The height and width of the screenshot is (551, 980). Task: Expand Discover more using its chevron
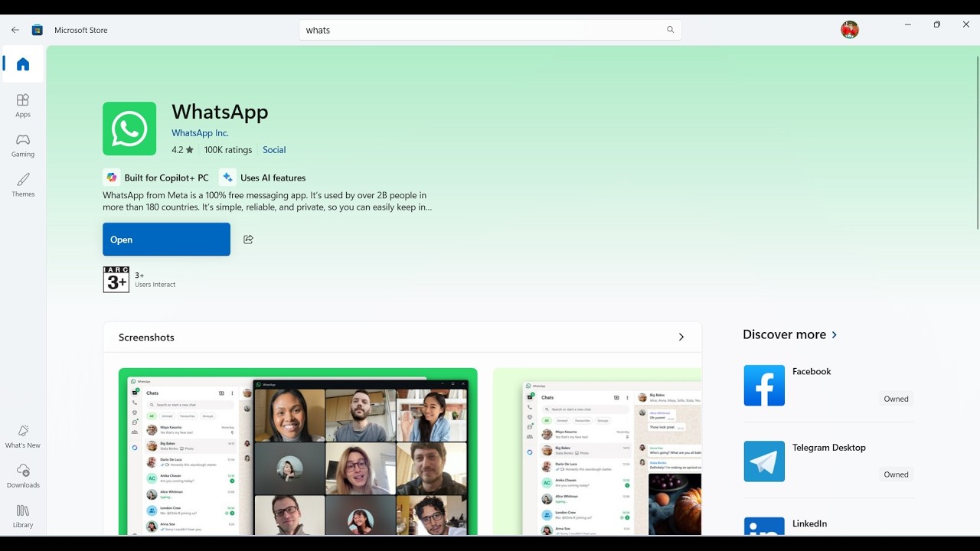(x=835, y=335)
